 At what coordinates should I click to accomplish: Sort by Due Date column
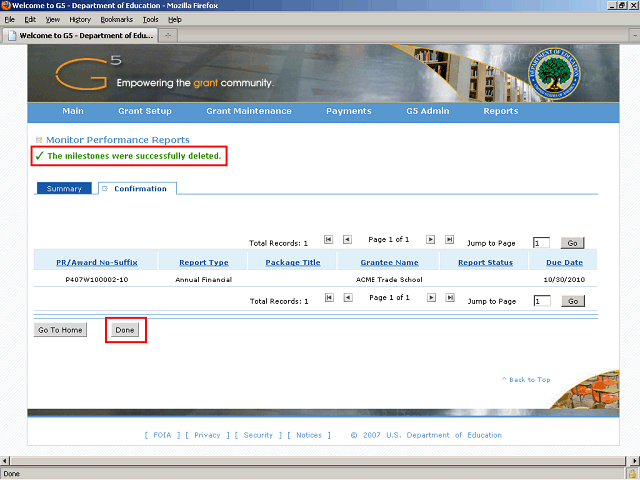pyautogui.click(x=564, y=262)
